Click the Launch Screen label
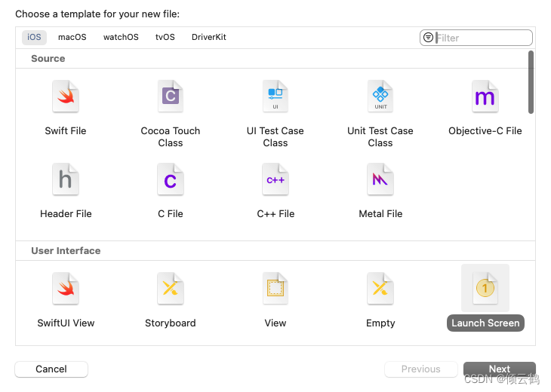551x392 pixels. (485, 323)
